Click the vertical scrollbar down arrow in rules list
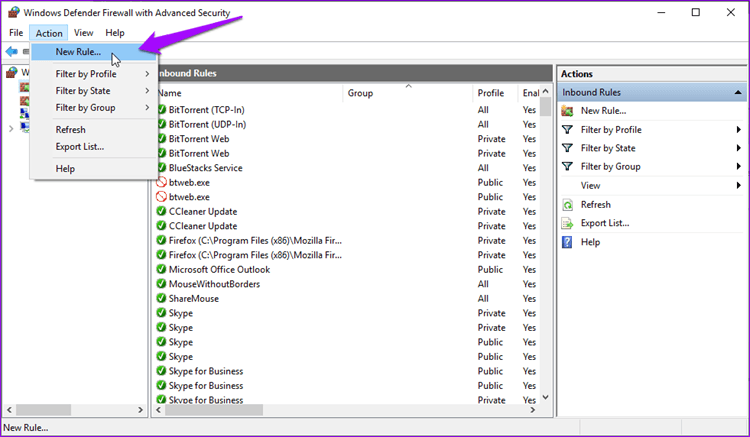 pos(545,397)
